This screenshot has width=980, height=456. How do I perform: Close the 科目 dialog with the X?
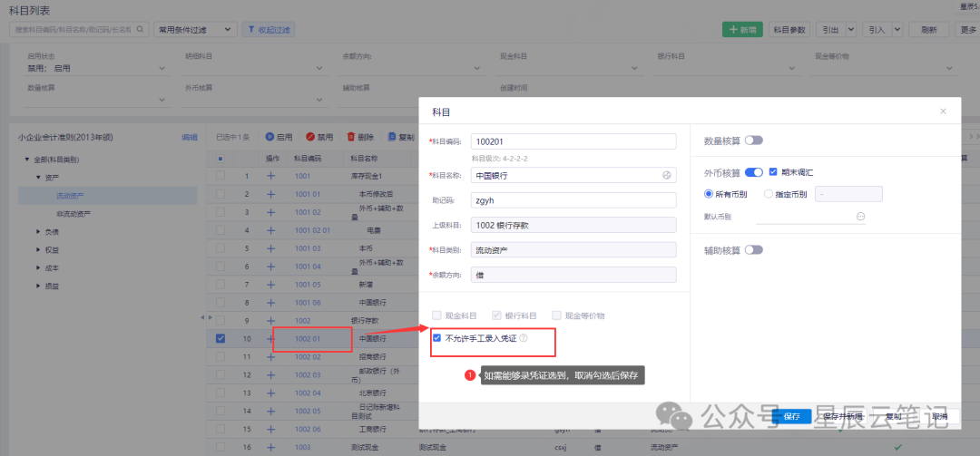point(943,112)
